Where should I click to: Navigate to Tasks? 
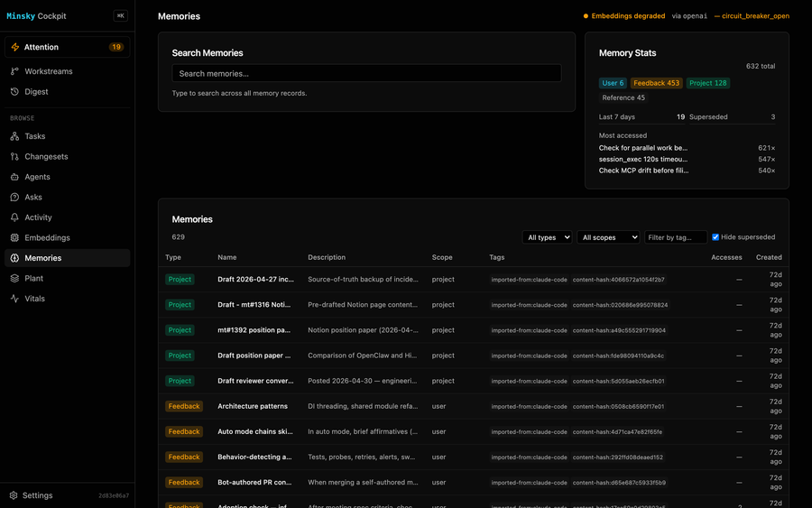68,136
